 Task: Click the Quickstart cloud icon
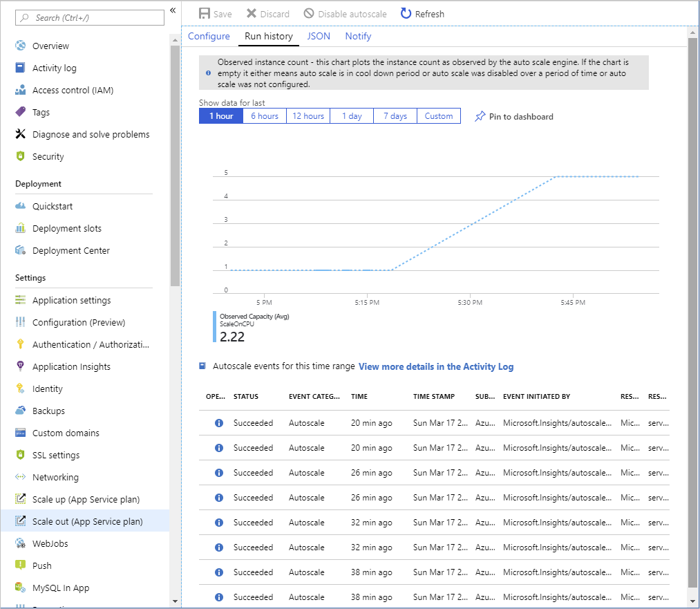[20, 206]
